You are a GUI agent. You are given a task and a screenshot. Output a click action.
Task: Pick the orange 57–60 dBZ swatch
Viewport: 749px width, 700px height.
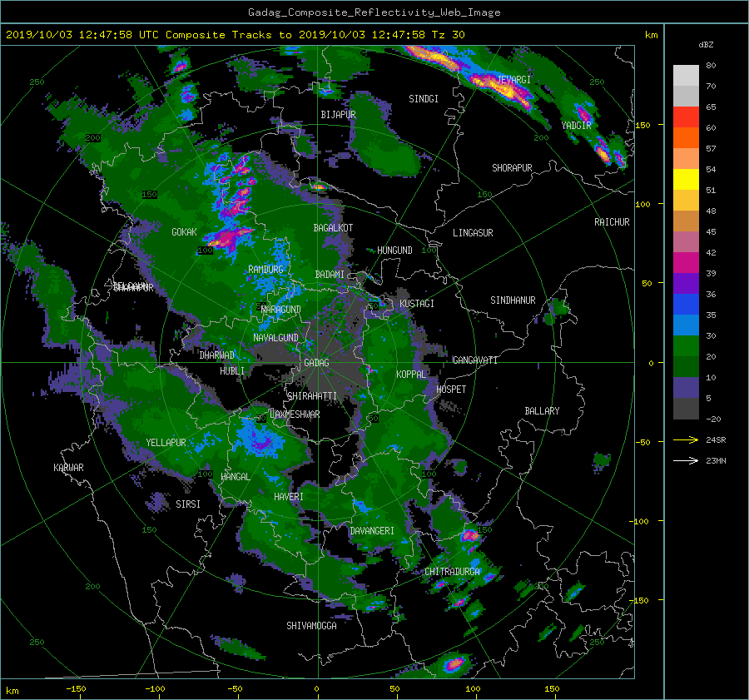pyautogui.click(x=686, y=138)
